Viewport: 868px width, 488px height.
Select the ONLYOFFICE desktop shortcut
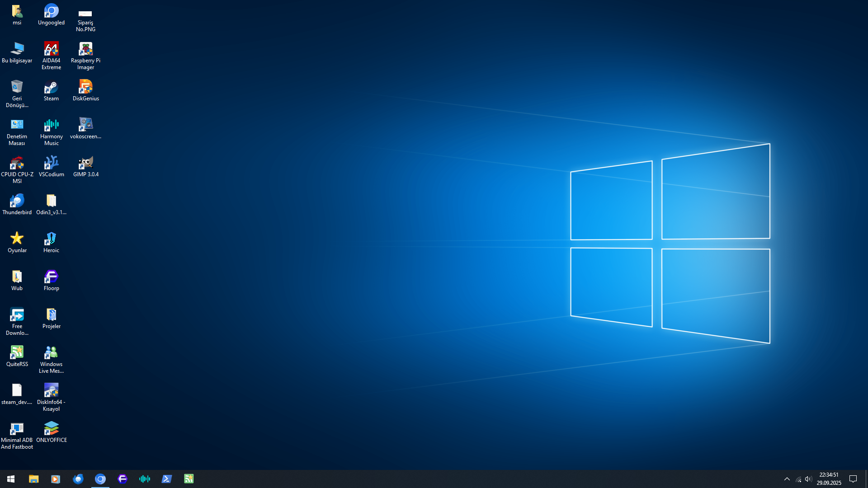click(51, 432)
